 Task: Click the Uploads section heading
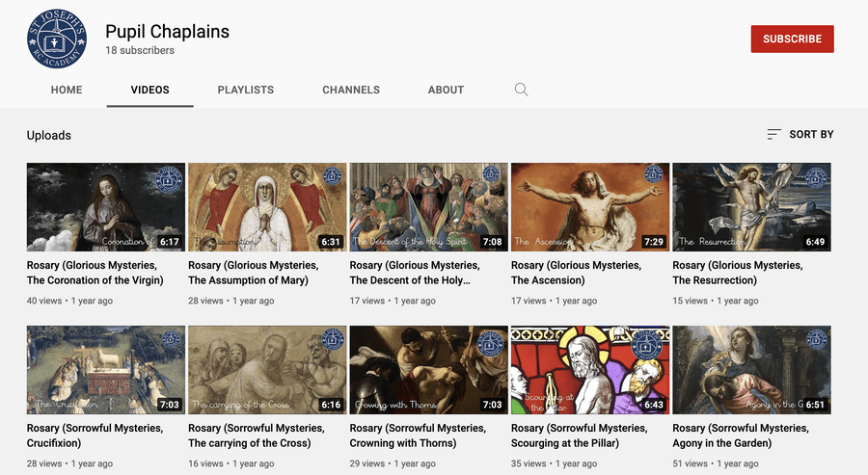point(49,136)
